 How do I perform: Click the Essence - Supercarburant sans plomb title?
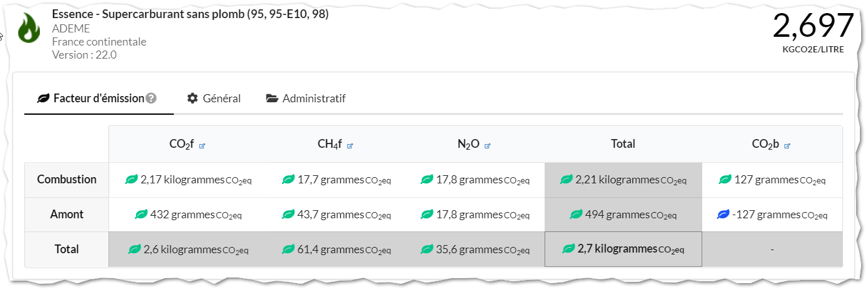pyautogui.click(x=190, y=14)
